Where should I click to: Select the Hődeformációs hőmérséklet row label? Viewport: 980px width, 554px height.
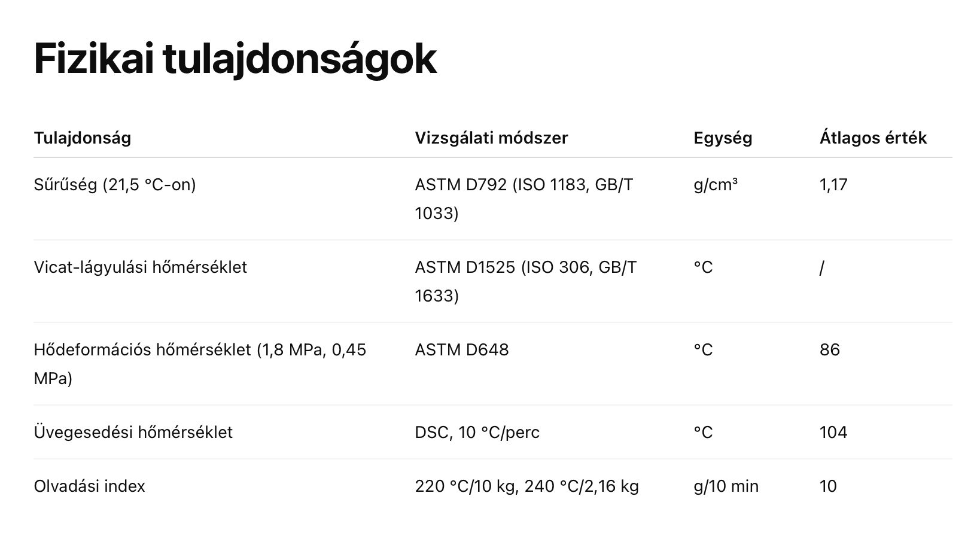200,364
